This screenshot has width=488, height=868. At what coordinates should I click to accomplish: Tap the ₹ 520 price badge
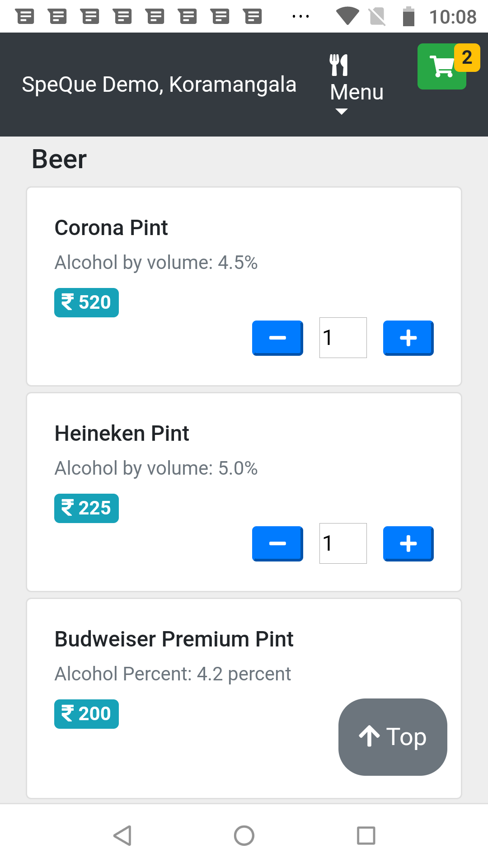tap(86, 302)
